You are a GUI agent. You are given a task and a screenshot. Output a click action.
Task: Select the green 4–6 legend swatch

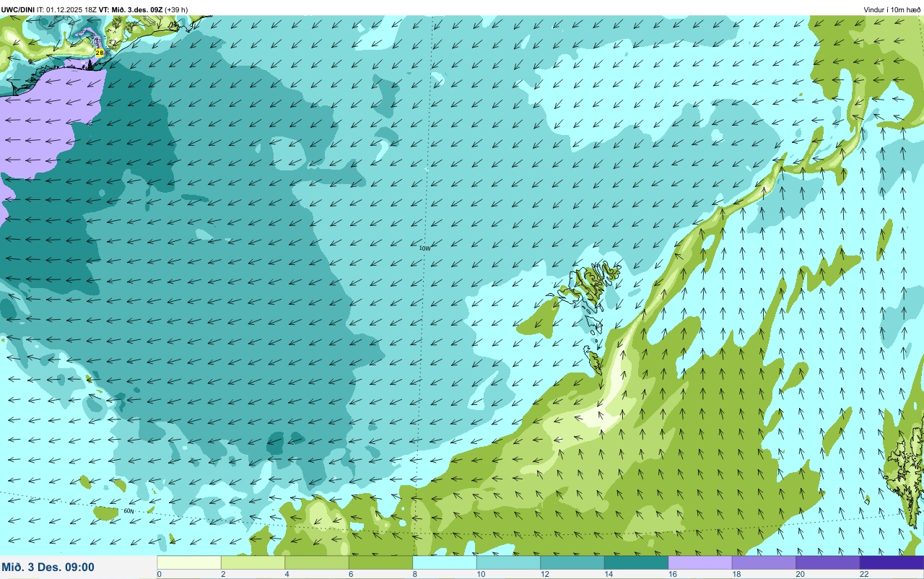pyautogui.click(x=317, y=562)
